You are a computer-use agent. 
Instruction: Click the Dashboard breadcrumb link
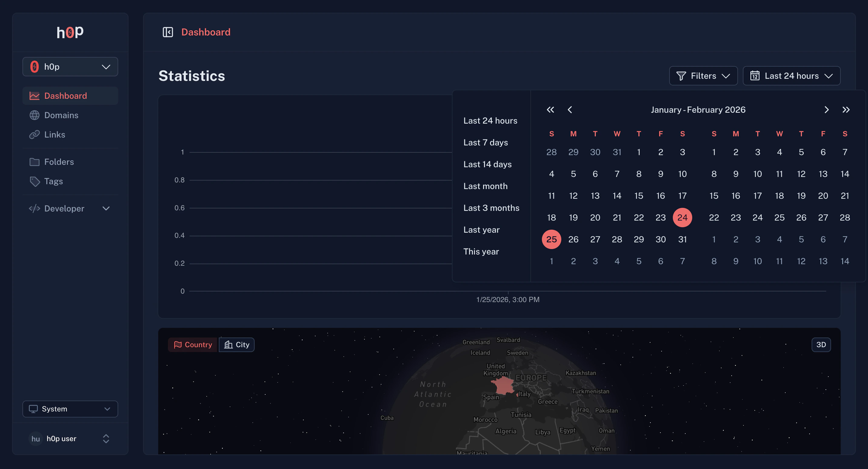point(206,32)
